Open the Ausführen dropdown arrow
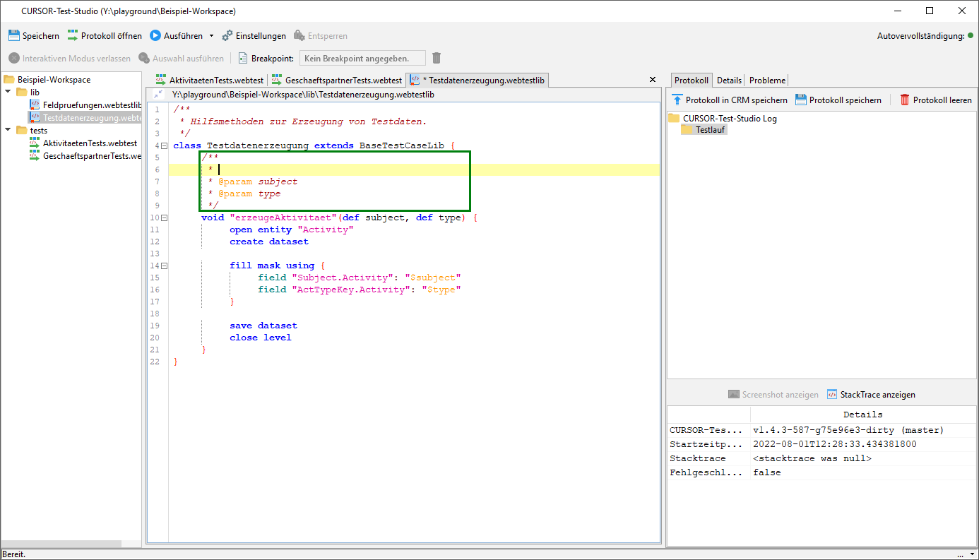The image size is (979, 560). [211, 36]
